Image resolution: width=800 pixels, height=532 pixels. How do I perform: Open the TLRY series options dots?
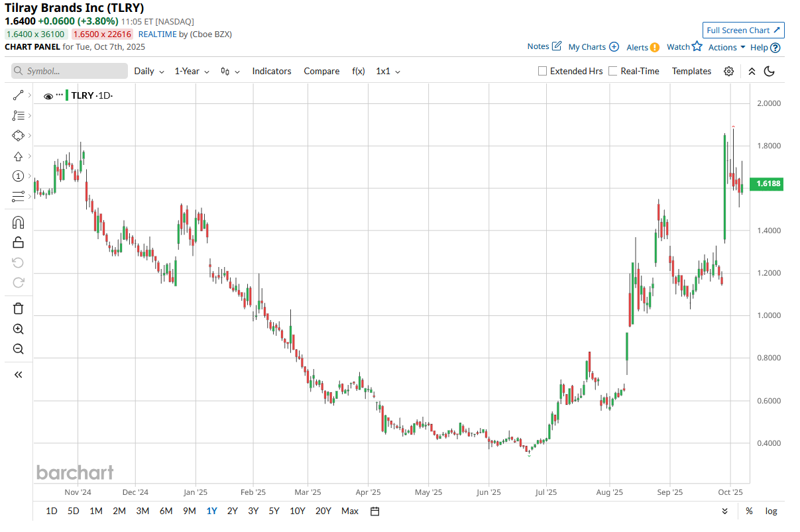point(59,95)
